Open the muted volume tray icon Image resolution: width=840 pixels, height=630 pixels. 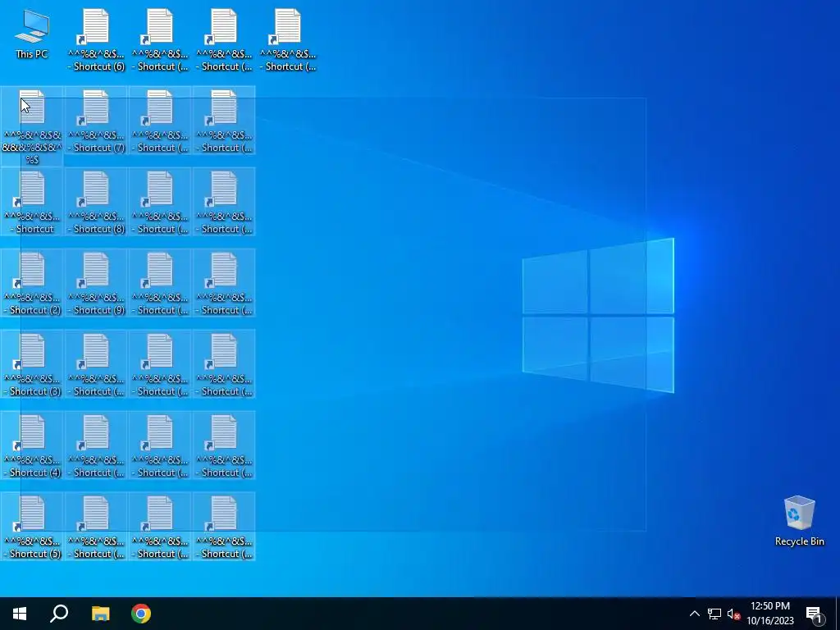(x=733, y=614)
